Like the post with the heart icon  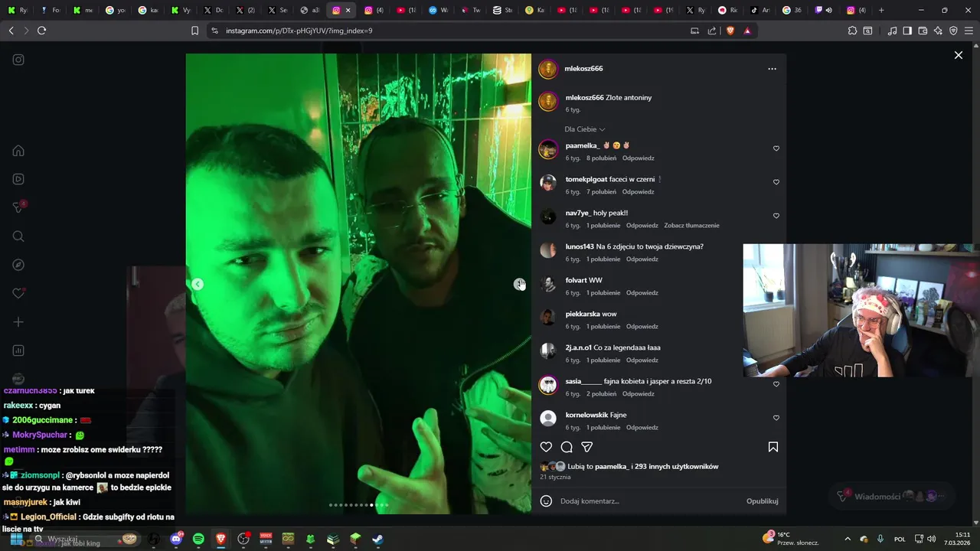(546, 447)
